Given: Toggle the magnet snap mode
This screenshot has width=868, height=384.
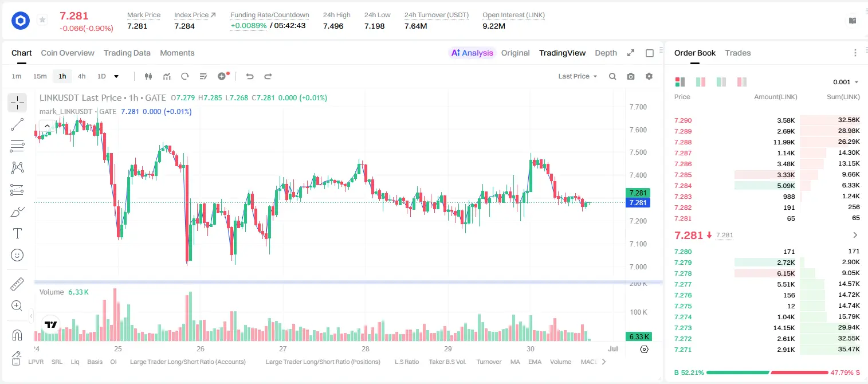Looking at the screenshot, I should tap(17, 335).
